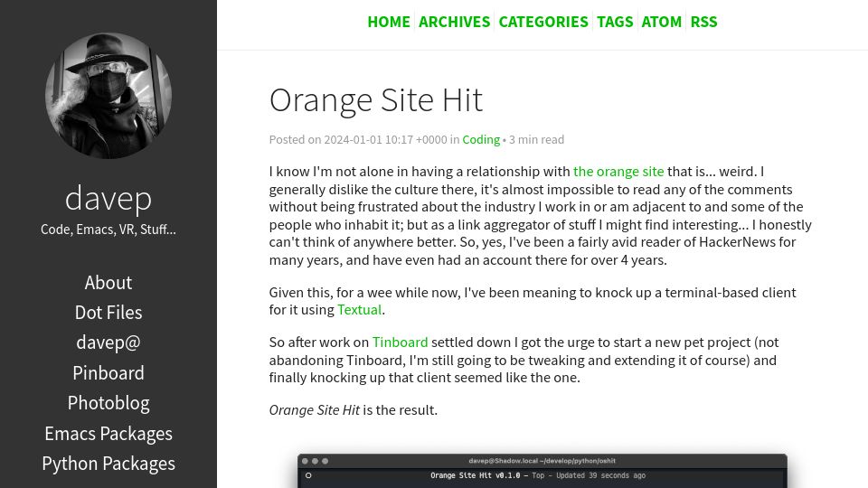
Task: Select TAGS in the top navigation
Action: pyautogui.click(x=615, y=22)
